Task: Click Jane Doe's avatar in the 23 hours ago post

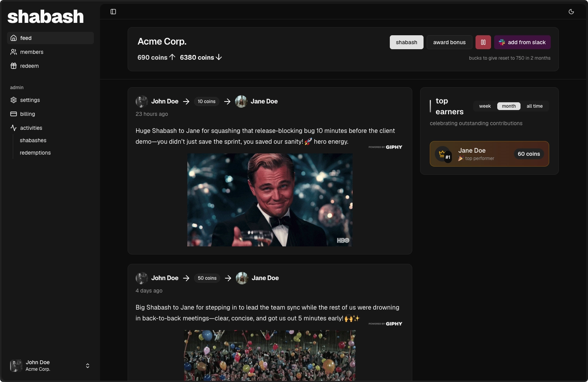Action: (x=241, y=102)
